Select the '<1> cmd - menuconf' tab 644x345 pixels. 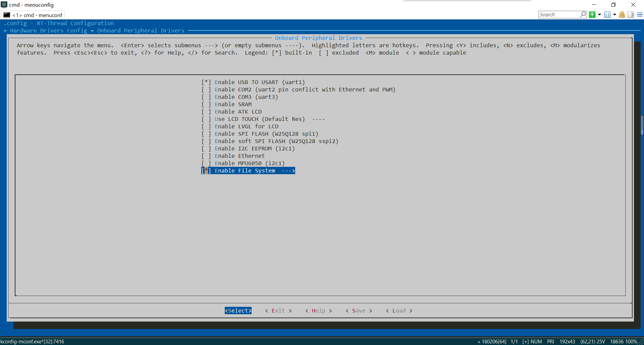(33, 15)
